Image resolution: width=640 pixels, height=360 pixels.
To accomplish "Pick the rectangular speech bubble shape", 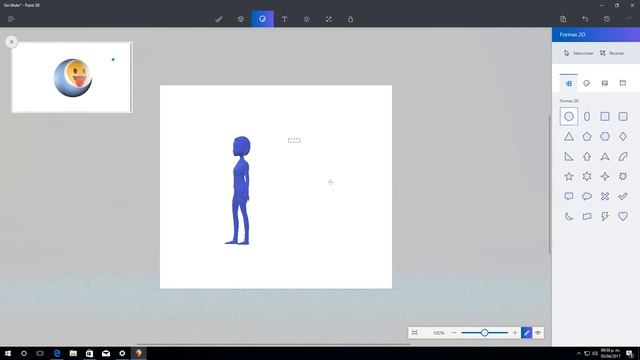I will click(569, 196).
